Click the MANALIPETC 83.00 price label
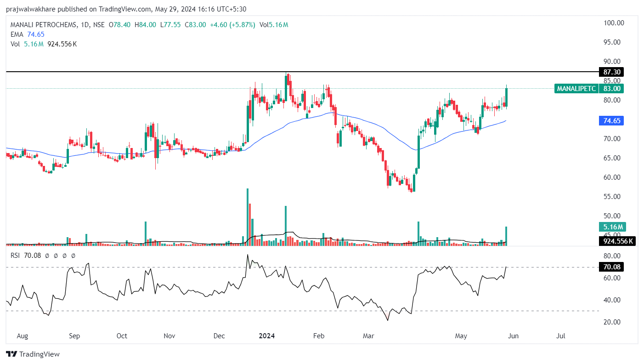Image resolution: width=644 pixels, height=364 pixels. point(590,89)
